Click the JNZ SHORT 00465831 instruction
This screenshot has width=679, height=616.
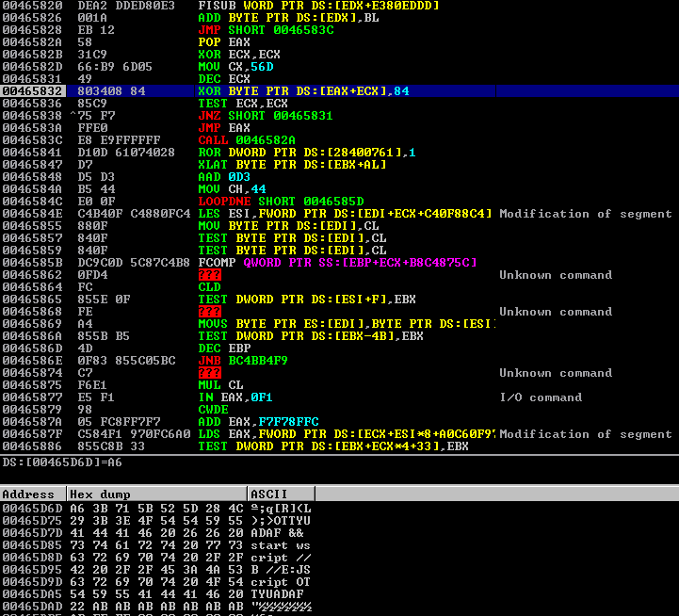point(267,116)
